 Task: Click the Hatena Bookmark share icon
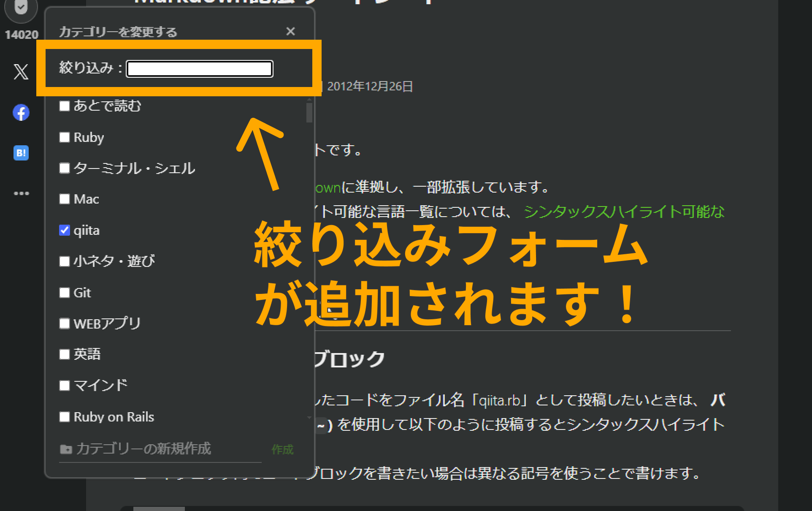click(x=21, y=153)
